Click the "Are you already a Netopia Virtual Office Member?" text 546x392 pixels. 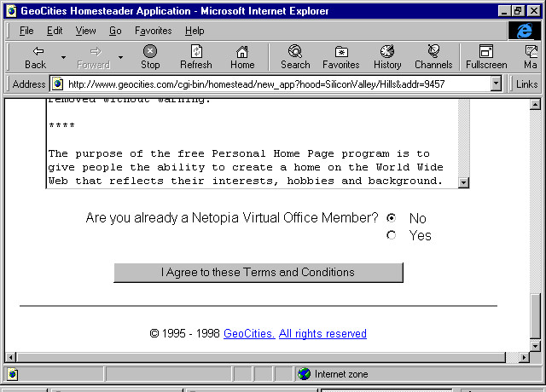(232, 218)
